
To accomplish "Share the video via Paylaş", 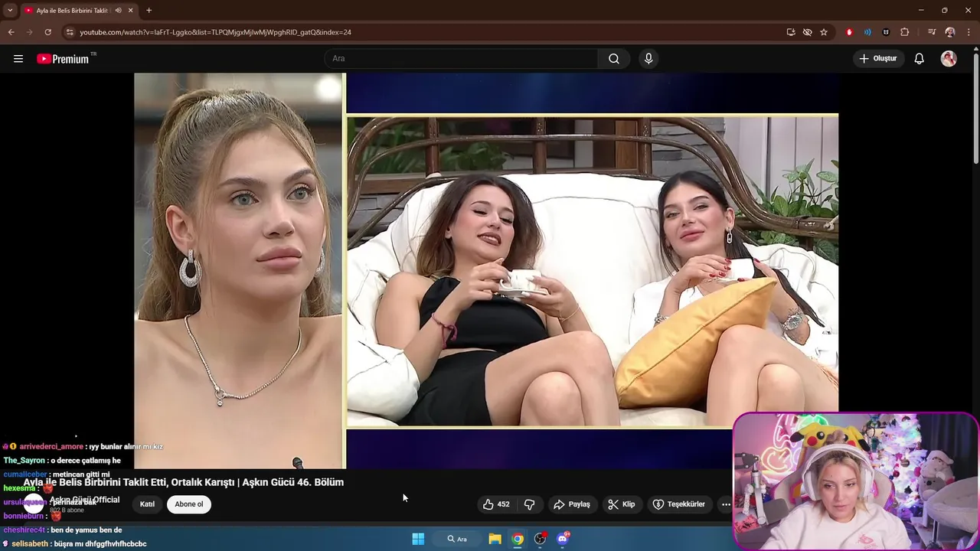I will [572, 504].
